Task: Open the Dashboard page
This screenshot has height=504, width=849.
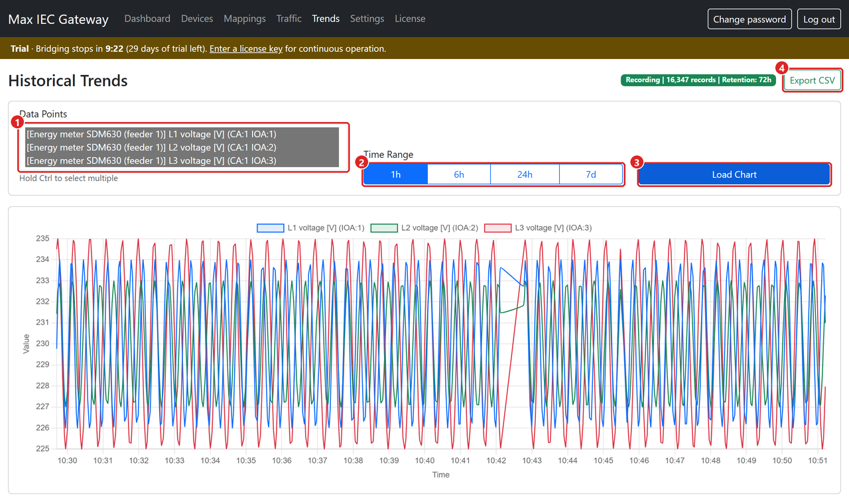Action: click(x=147, y=19)
